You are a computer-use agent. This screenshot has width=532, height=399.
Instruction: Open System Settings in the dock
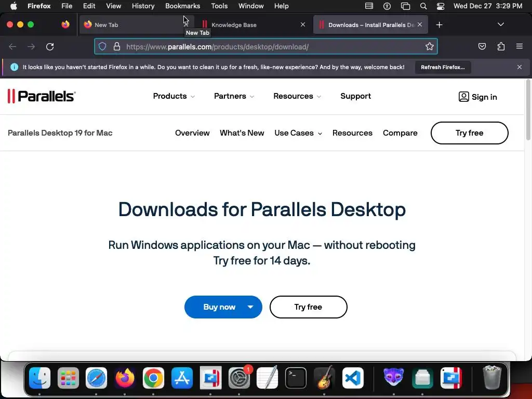pyautogui.click(x=239, y=378)
